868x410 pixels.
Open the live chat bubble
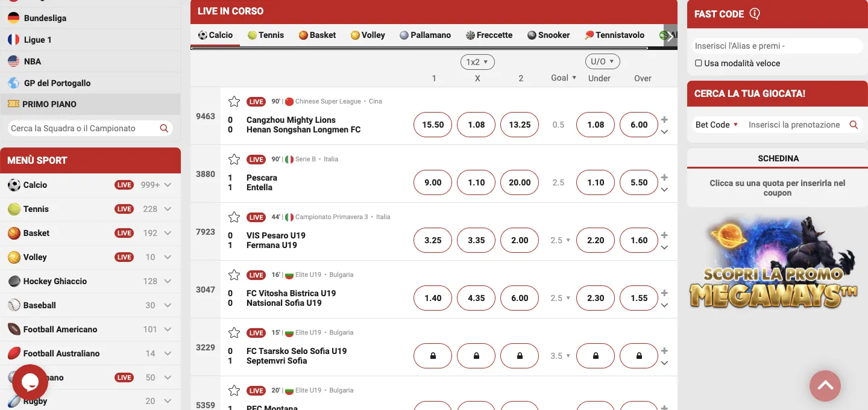tap(29, 382)
